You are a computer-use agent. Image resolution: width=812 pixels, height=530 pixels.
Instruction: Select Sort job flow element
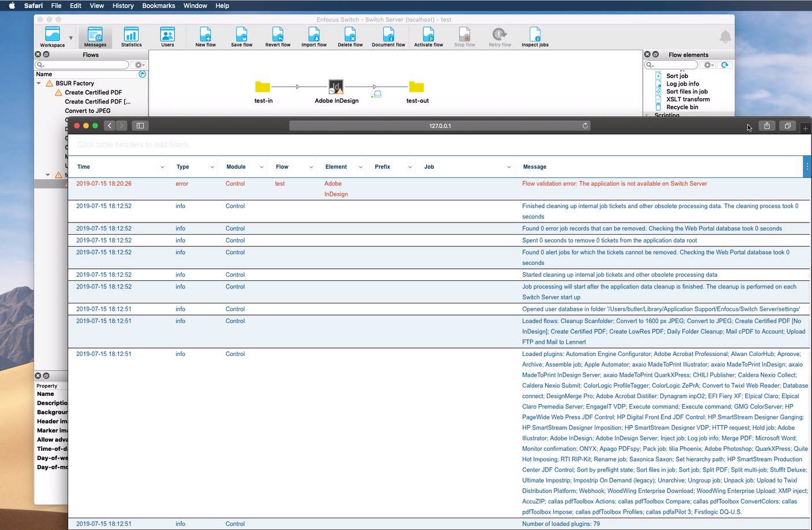point(677,76)
